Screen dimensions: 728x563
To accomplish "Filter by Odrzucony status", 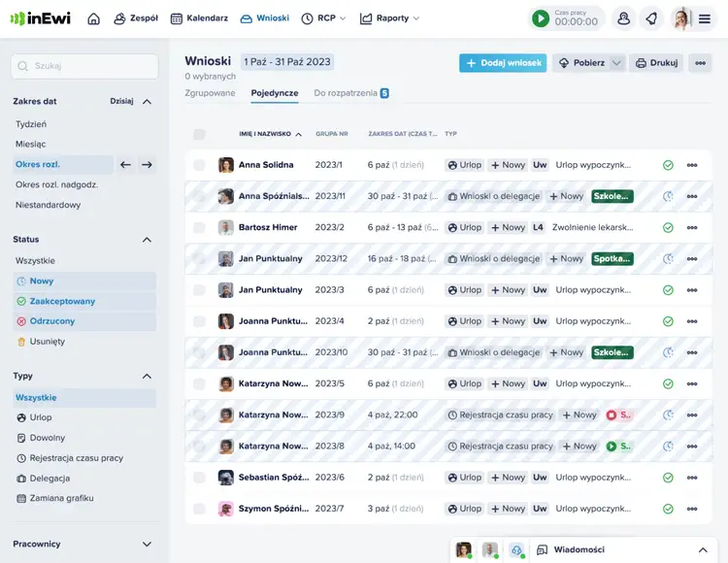I will pos(51,321).
